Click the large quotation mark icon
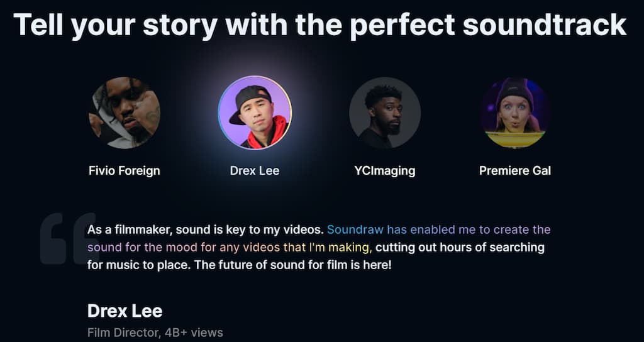 70,238
